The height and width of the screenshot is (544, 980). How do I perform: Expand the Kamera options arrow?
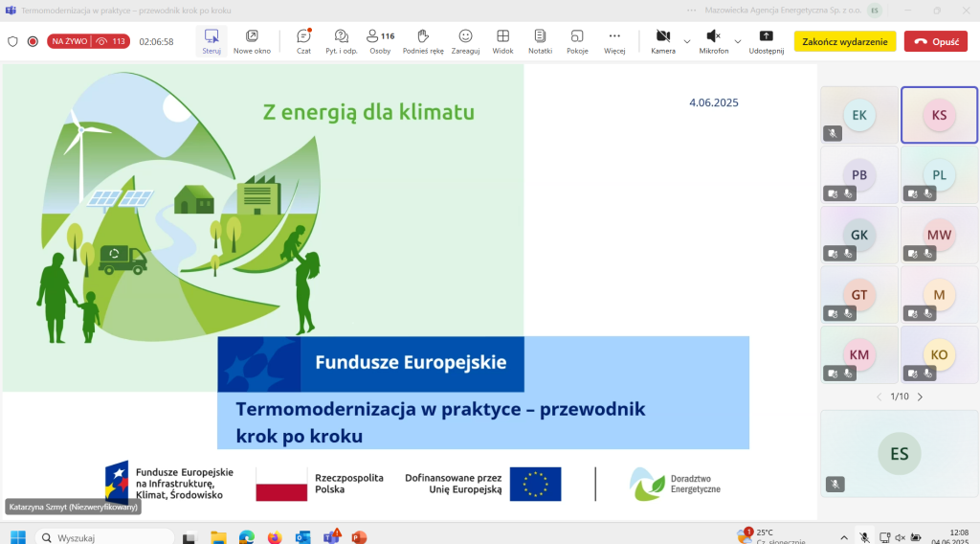click(x=686, y=41)
